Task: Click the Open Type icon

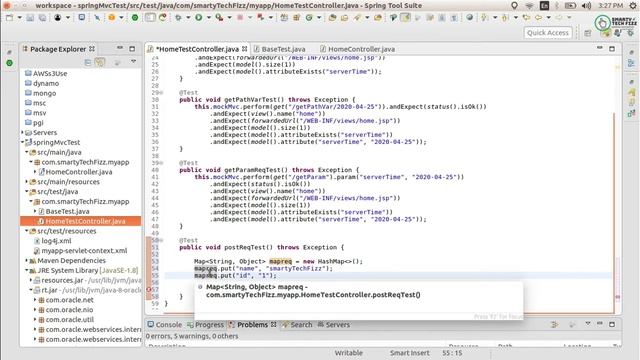Action: tap(332, 18)
